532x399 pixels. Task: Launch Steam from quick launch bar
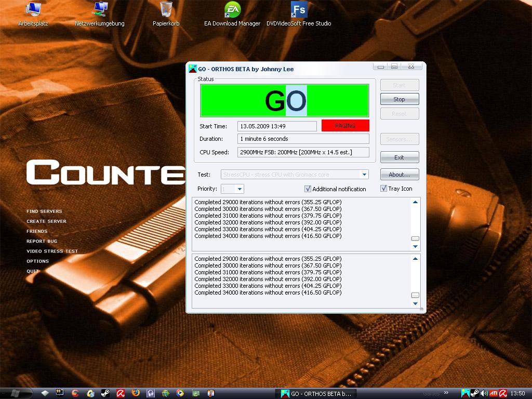pyautogui.click(x=105, y=393)
